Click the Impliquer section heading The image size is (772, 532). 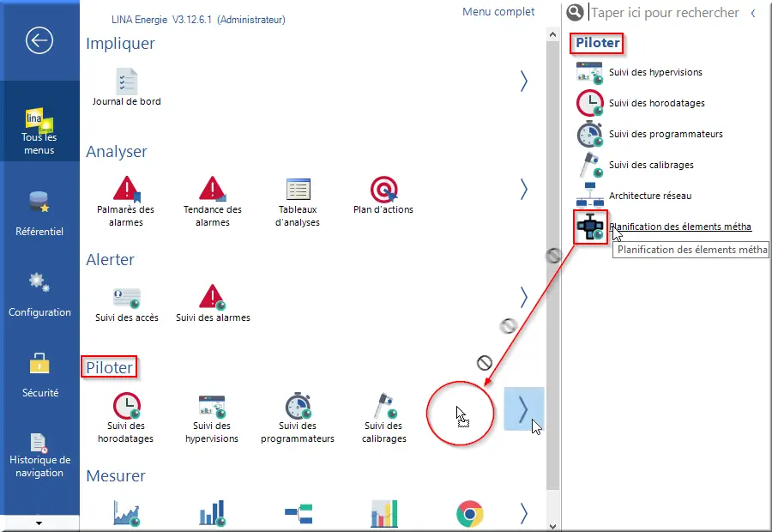click(120, 44)
